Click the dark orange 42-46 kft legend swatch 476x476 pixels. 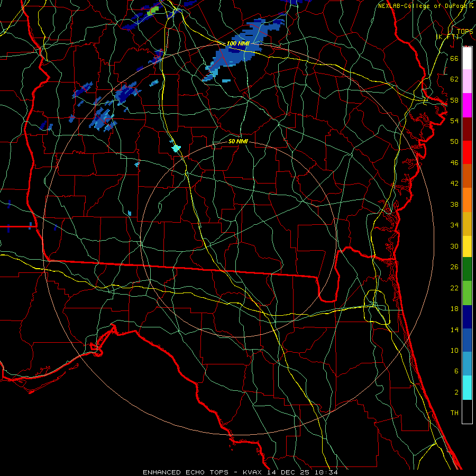[467, 176]
